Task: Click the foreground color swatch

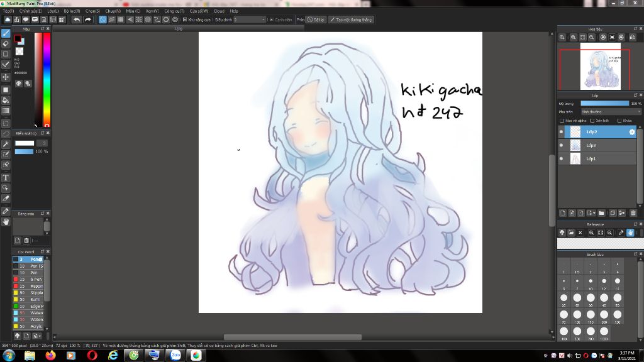Action: click(18, 38)
